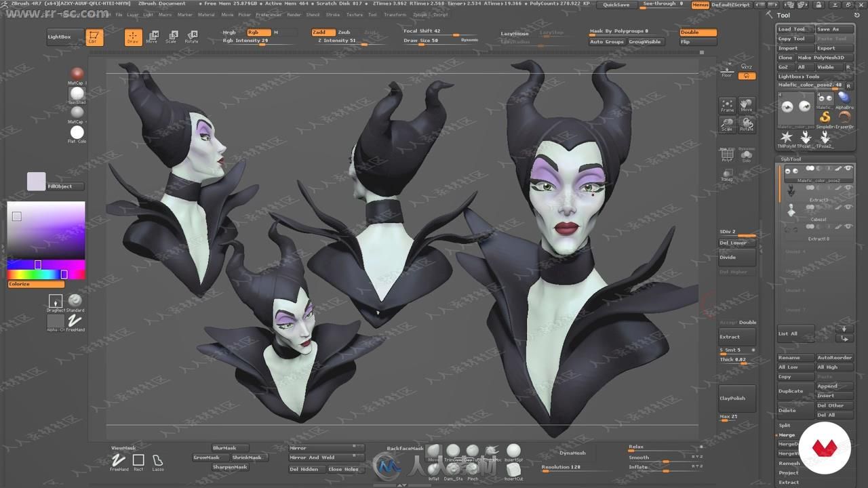Click the Frame view icon
This screenshot has height=488, width=868.
(727, 106)
